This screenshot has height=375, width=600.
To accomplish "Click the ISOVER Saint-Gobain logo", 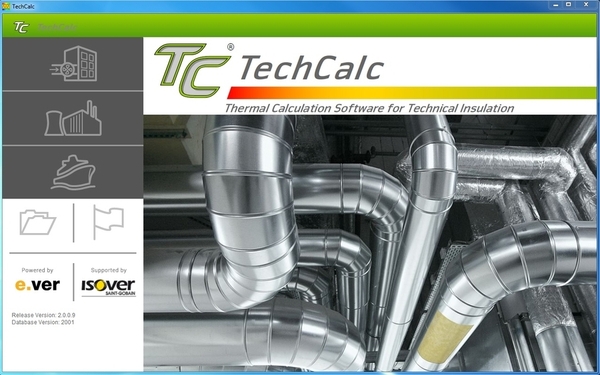I will click(109, 287).
